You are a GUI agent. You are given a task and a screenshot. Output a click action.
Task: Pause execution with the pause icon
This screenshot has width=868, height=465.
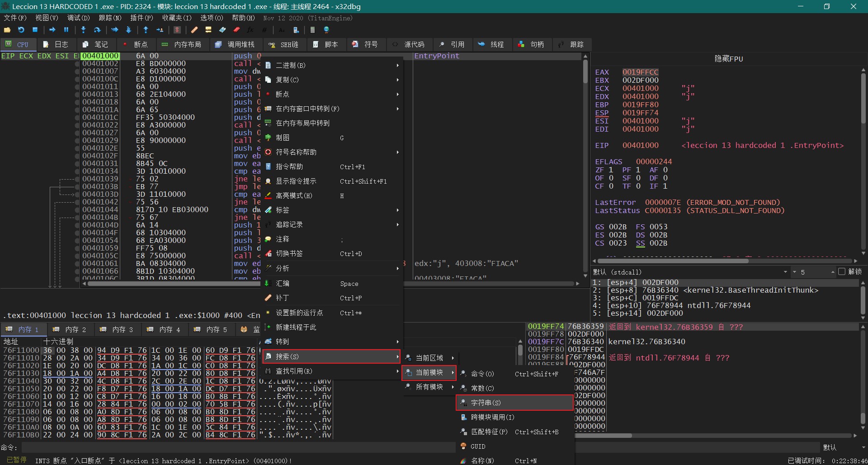coord(66,30)
